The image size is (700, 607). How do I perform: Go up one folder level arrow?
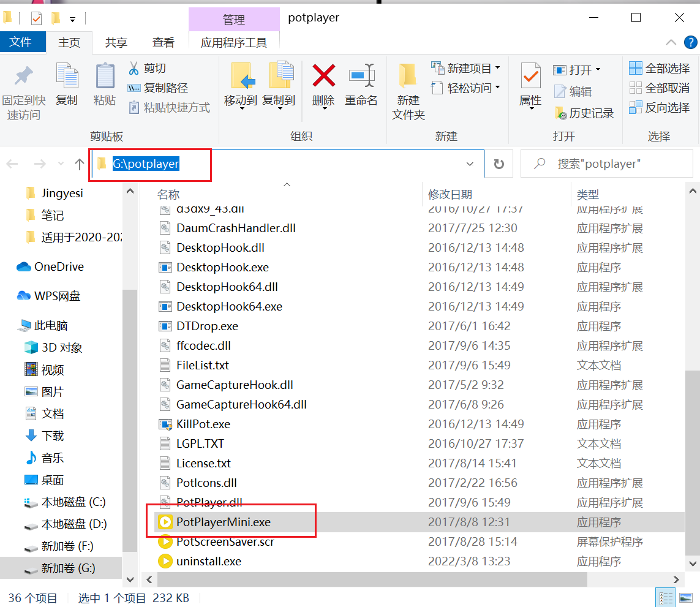tap(80, 164)
